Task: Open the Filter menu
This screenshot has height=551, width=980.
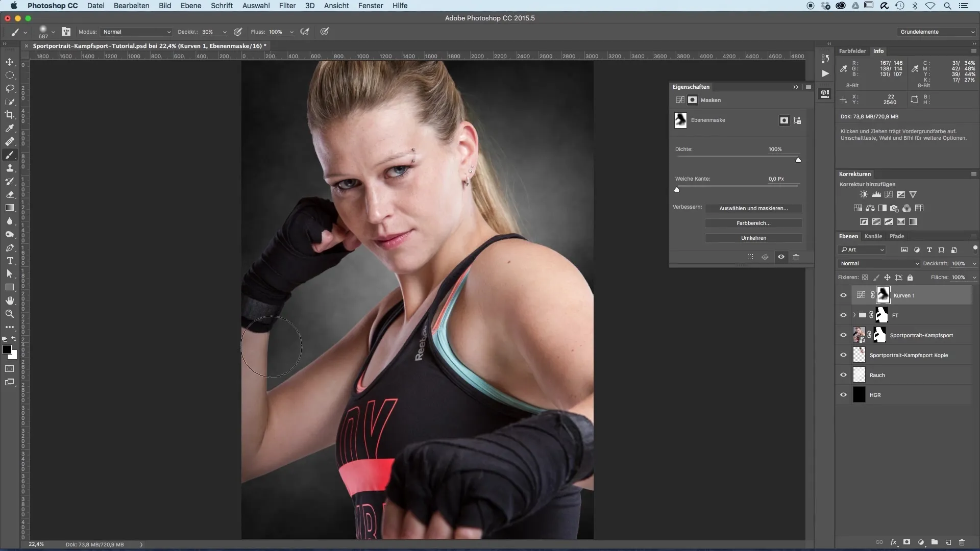Action: pos(287,6)
